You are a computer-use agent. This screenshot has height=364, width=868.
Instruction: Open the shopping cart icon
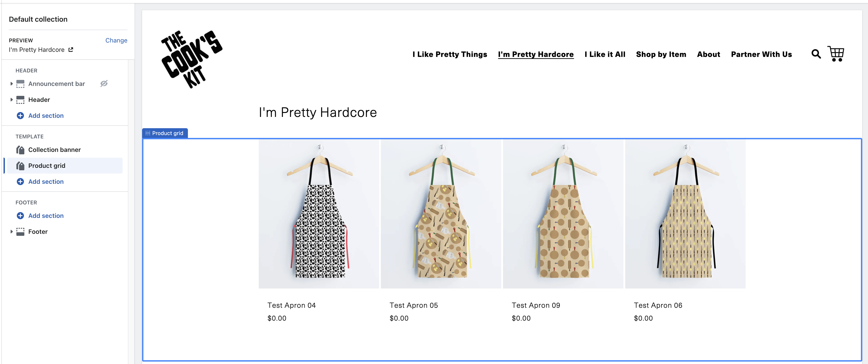pyautogui.click(x=836, y=54)
